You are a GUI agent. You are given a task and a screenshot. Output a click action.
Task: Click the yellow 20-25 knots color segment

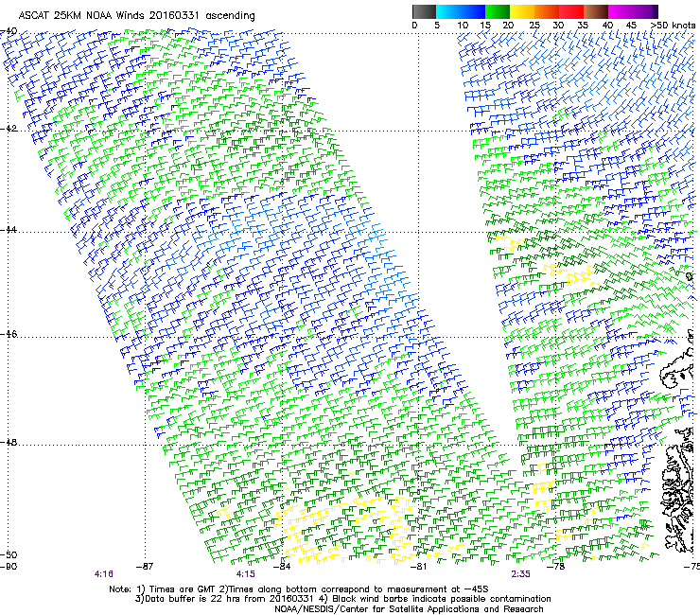coord(522,11)
